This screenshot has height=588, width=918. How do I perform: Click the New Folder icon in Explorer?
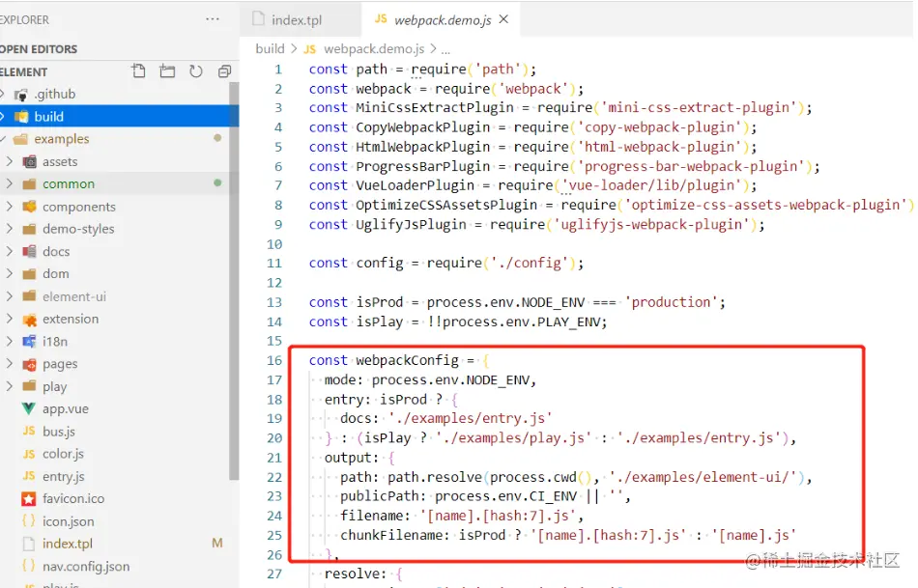[167, 71]
